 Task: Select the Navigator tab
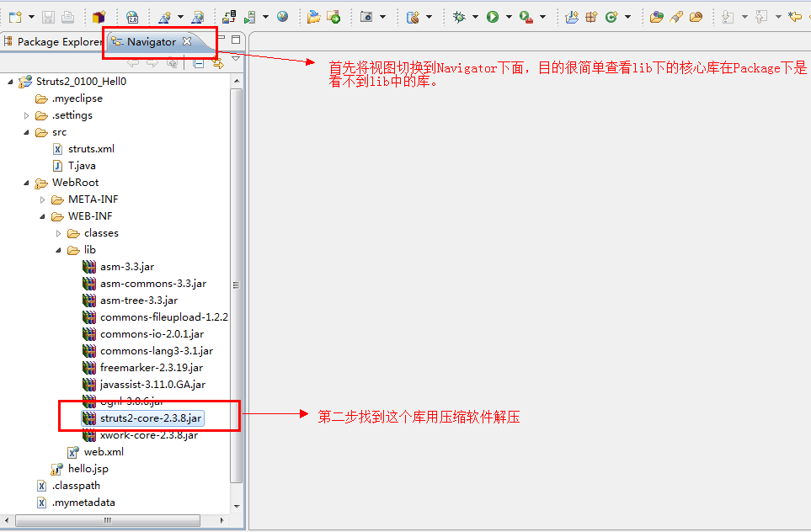point(152,40)
